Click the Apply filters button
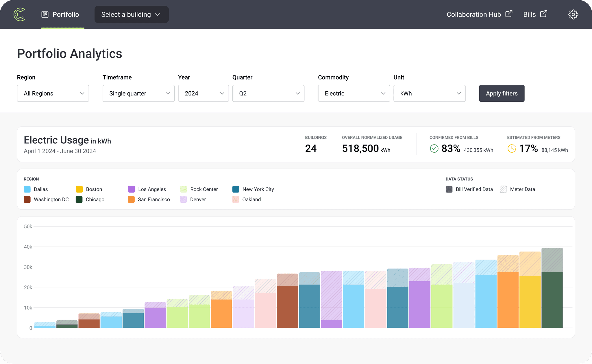Screen dimensions: 592x364 click(x=502, y=93)
